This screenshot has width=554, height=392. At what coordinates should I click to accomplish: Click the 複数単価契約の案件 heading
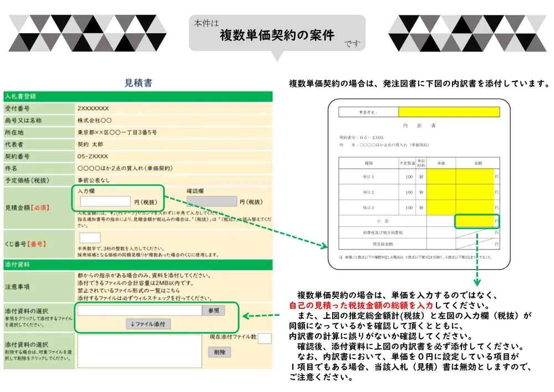[x=277, y=35]
